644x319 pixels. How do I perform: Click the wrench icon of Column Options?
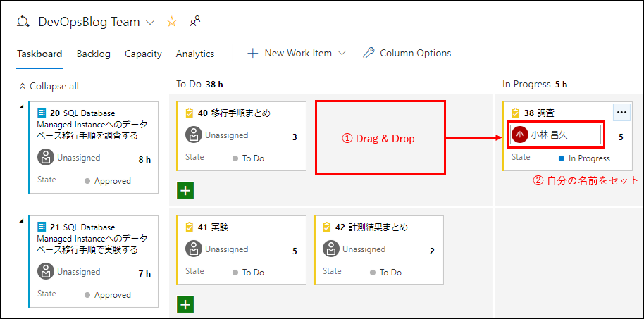pyautogui.click(x=369, y=54)
